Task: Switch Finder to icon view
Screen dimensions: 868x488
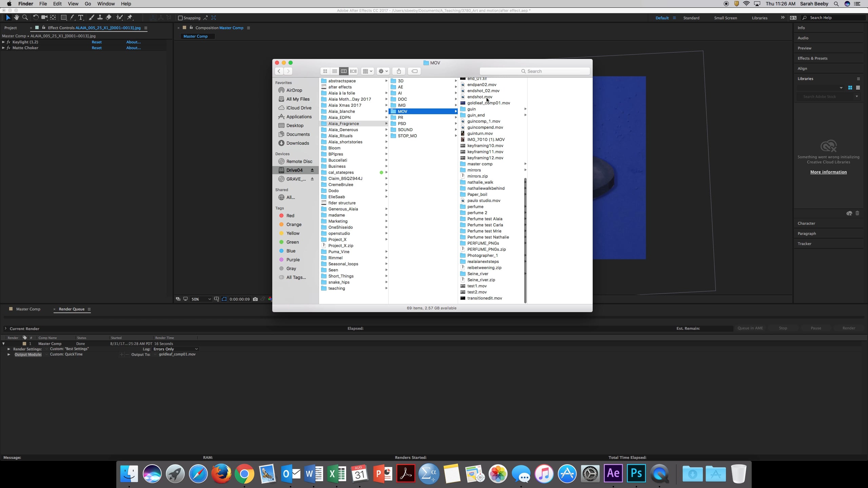Action: point(325,71)
